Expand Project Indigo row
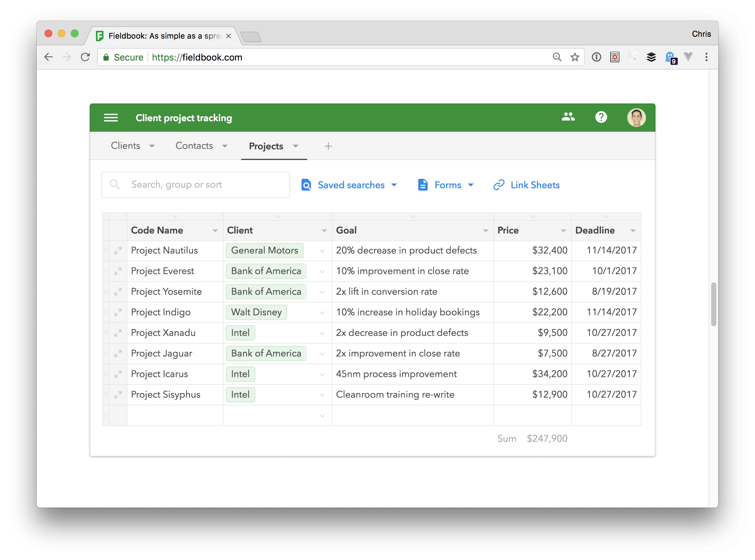The image size is (755, 560). (118, 313)
